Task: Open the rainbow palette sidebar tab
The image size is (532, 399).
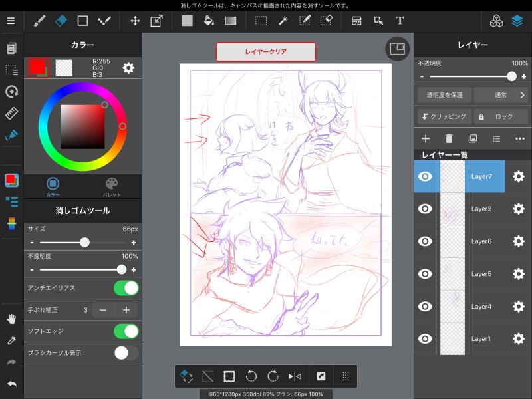Action: pyautogui.click(x=11, y=224)
